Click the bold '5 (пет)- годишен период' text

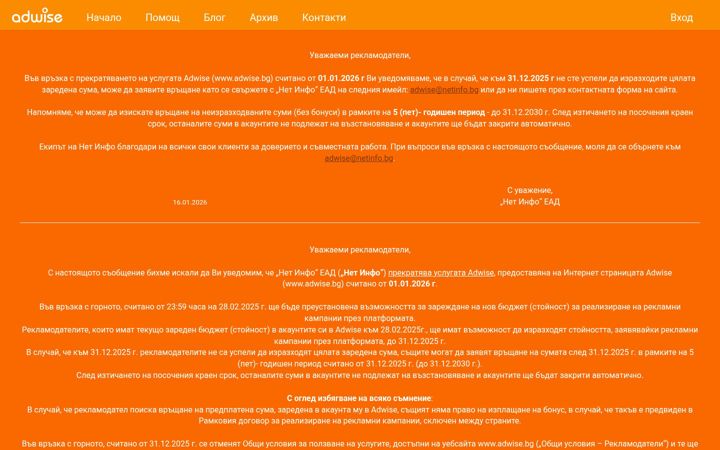tap(439, 112)
